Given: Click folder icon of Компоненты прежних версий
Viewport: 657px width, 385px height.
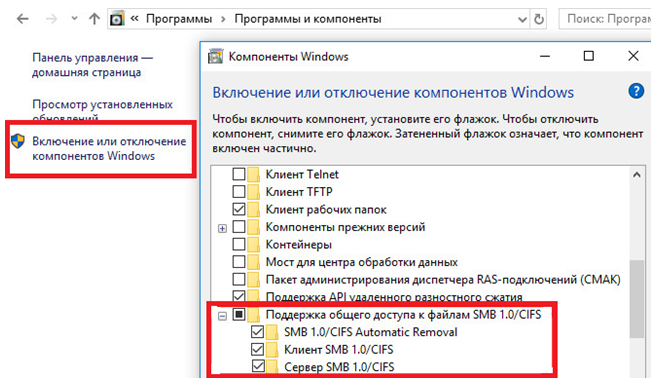Looking at the screenshot, I should [253, 227].
